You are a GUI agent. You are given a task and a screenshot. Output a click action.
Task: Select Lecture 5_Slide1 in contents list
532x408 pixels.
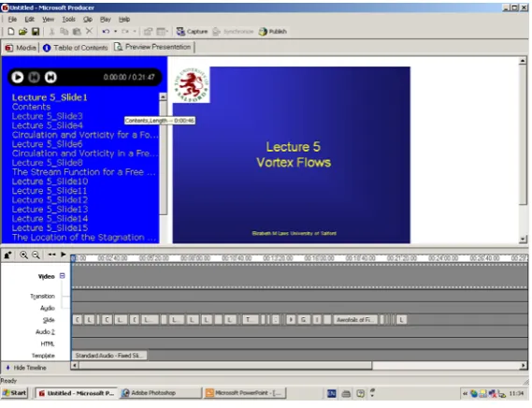[x=50, y=97]
